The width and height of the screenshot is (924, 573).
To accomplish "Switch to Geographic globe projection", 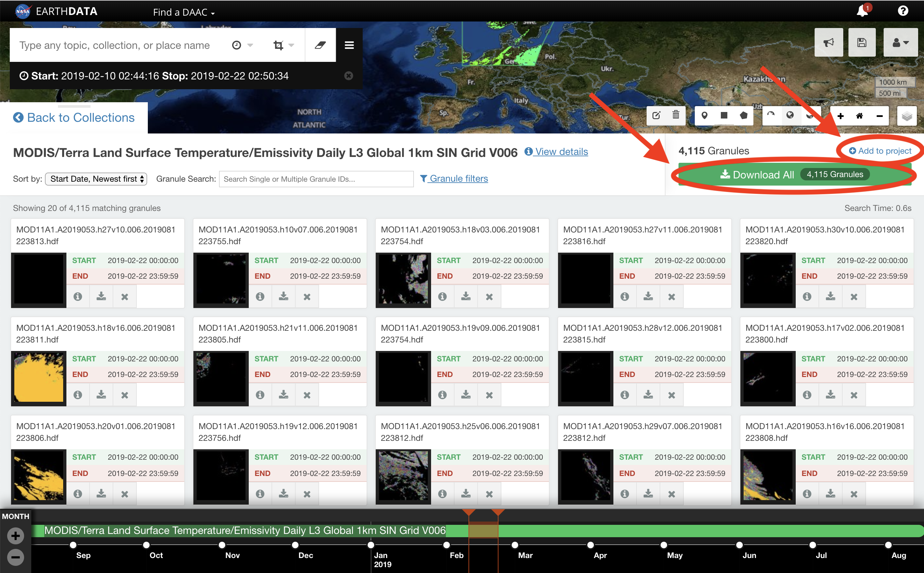I will [x=790, y=115].
